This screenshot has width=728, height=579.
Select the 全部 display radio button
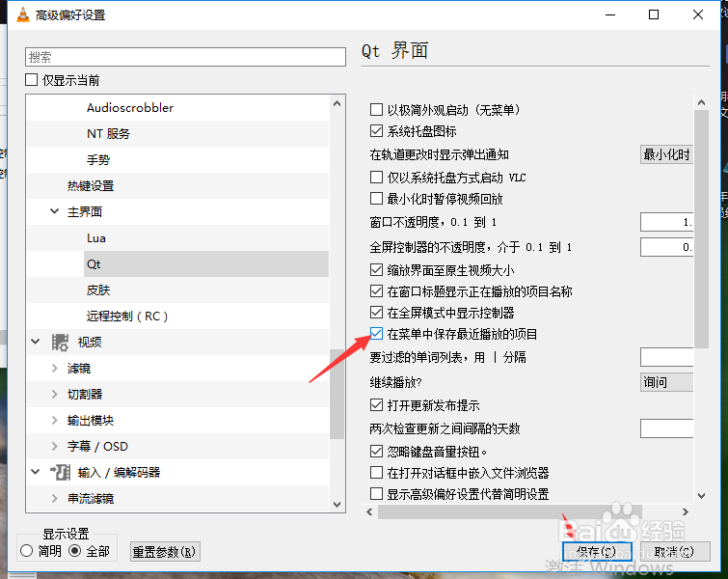[x=75, y=551]
